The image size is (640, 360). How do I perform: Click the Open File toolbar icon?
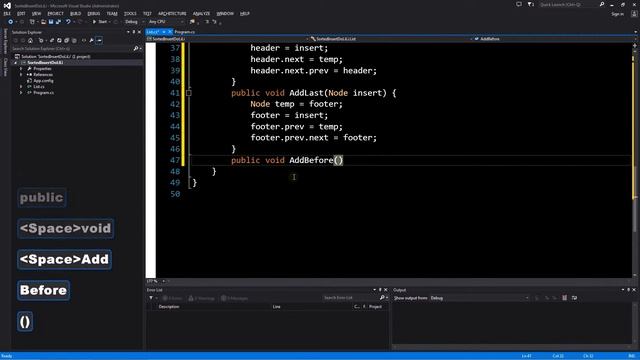(x=43, y=22)
